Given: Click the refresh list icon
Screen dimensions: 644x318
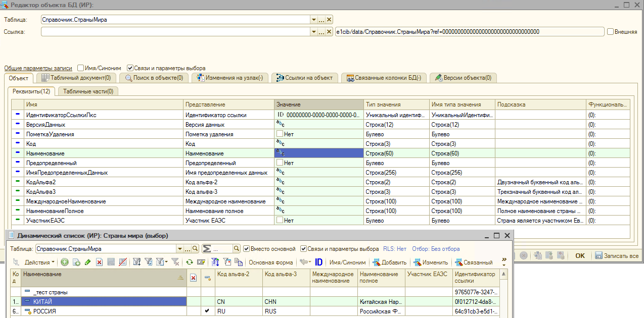Looking at the screenshot, I should pyautogui.click(x=190, y=262).
